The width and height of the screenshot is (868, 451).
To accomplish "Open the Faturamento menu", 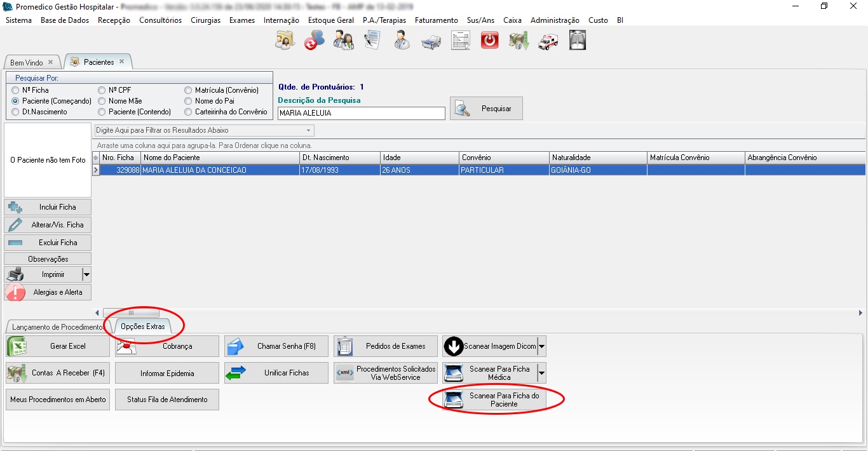I will pos(436,20).
